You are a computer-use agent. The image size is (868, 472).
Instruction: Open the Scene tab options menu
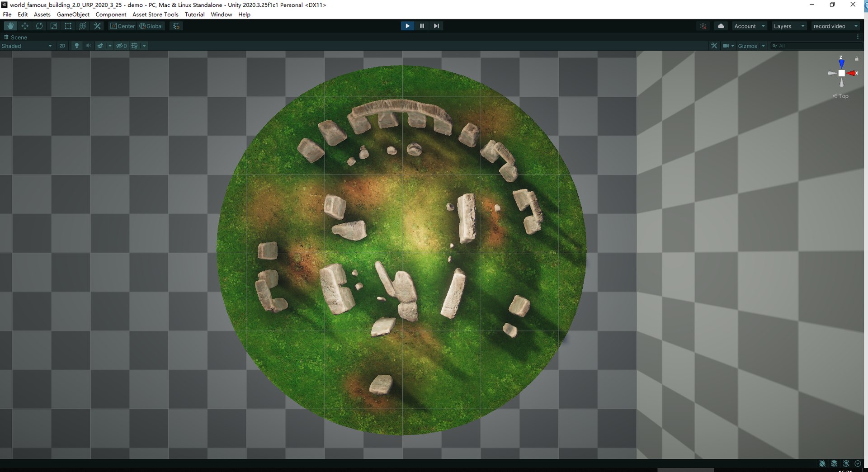858,37
